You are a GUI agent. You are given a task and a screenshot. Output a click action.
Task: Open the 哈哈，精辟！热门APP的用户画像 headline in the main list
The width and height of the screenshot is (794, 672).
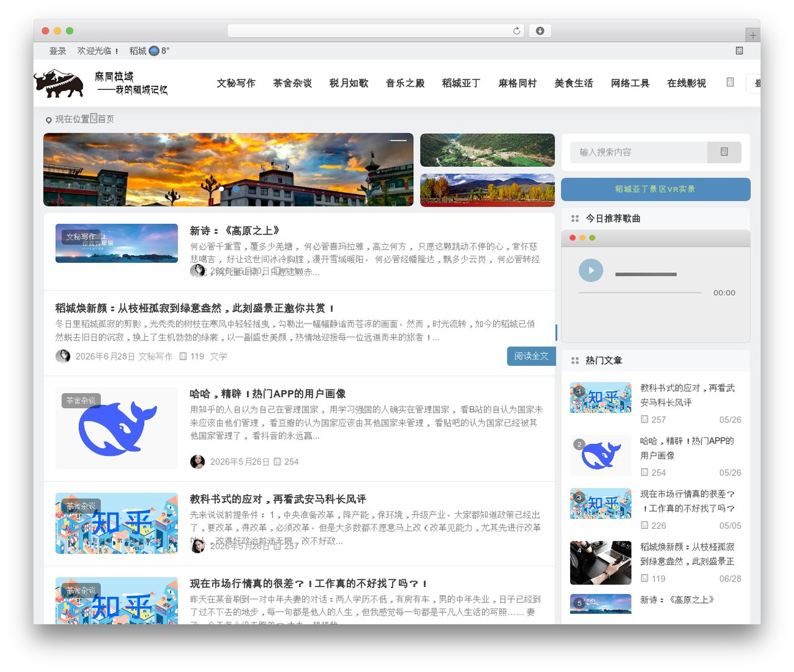[268, 394]
